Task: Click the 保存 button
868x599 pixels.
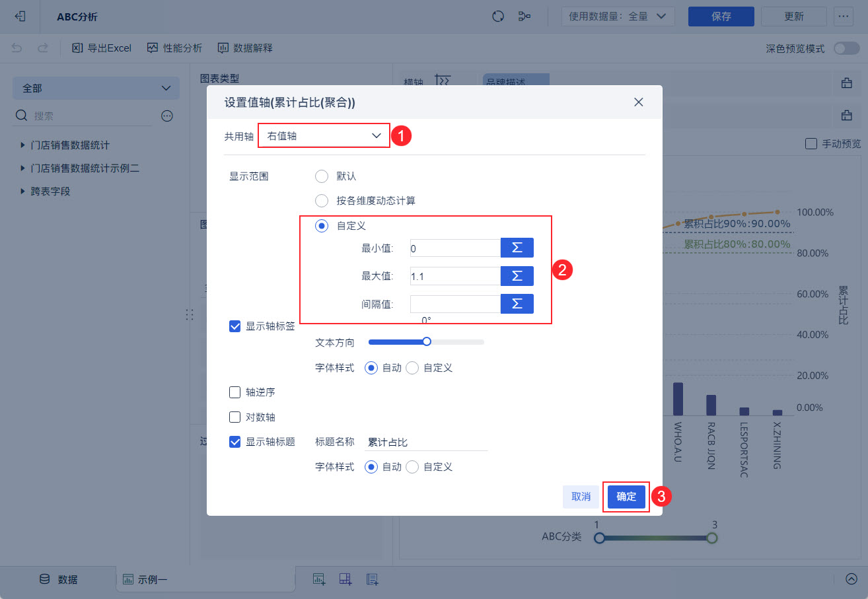Action: click(x=721, y=17)
